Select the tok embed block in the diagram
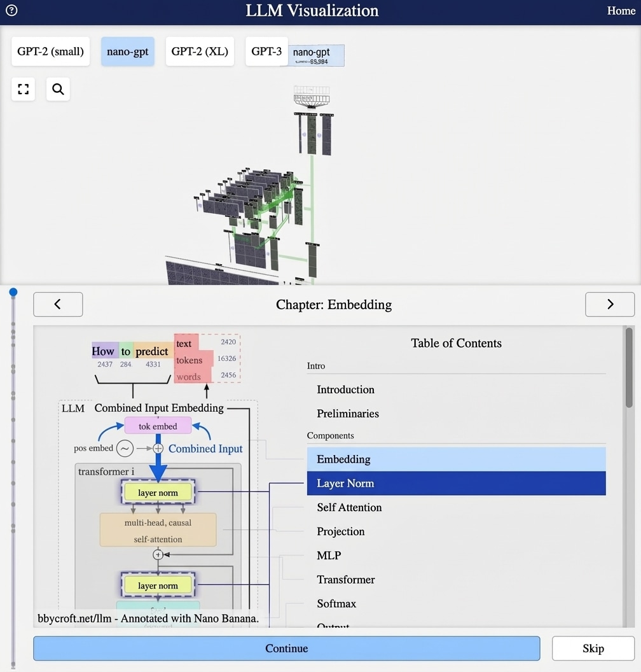The image size is (641, 672). point(158,426)
